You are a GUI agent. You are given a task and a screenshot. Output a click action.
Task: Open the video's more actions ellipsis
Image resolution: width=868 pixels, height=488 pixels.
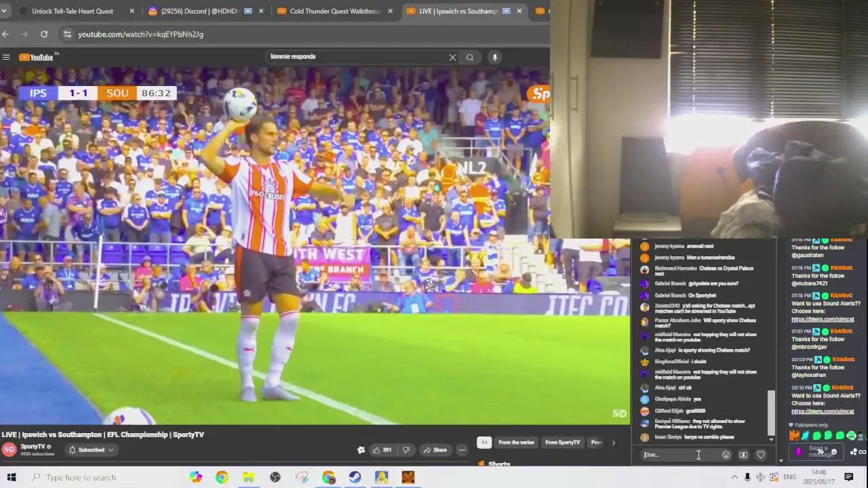tap(462, 450)
